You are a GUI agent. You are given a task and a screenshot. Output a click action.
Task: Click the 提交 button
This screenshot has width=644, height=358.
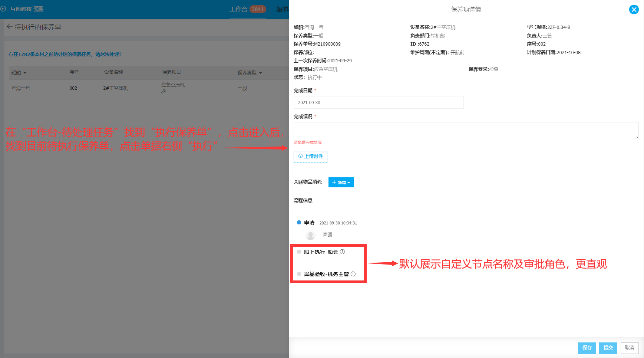tap(608, 348)
